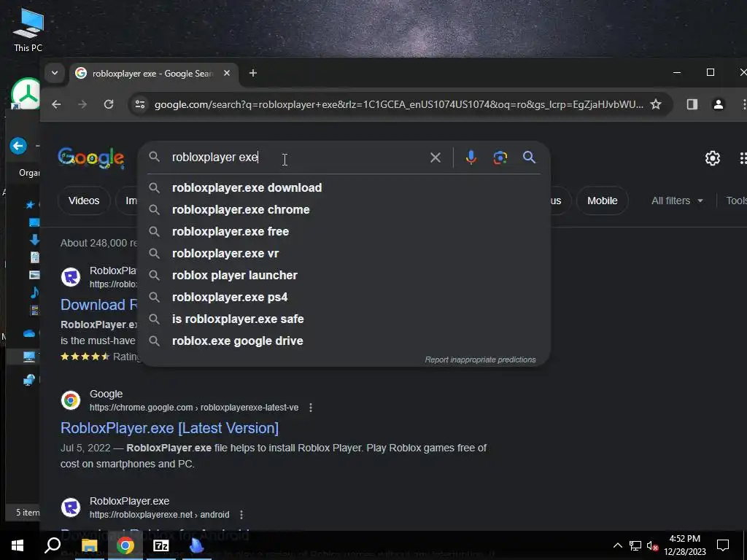Bookmark this page with the star
747x560 pixels.
[656, 104]
